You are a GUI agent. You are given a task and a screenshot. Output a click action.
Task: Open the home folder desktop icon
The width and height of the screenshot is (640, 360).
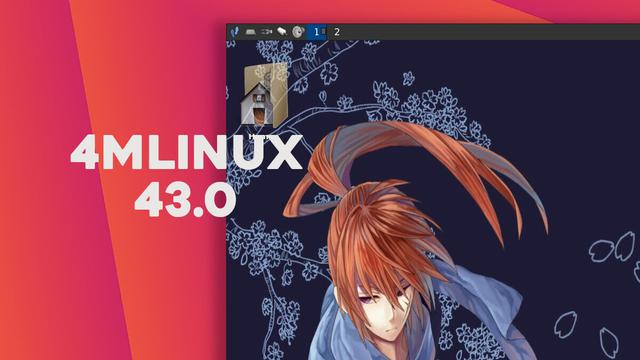pyautogui.click(x=264, y=95)
